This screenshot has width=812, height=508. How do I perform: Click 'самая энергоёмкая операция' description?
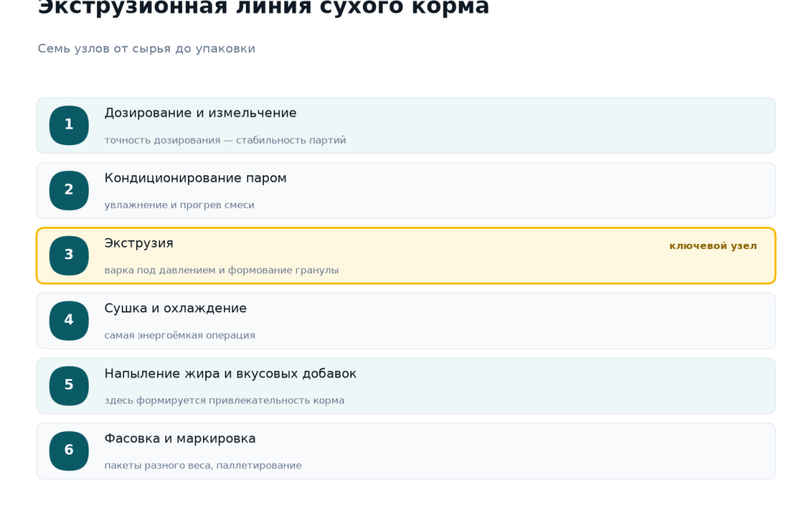point(180,336)
